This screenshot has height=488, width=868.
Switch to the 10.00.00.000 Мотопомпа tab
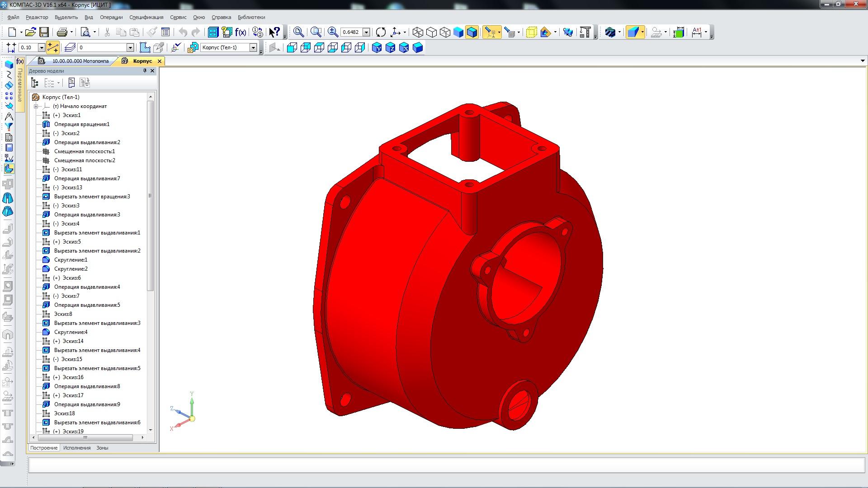point(80,61)
